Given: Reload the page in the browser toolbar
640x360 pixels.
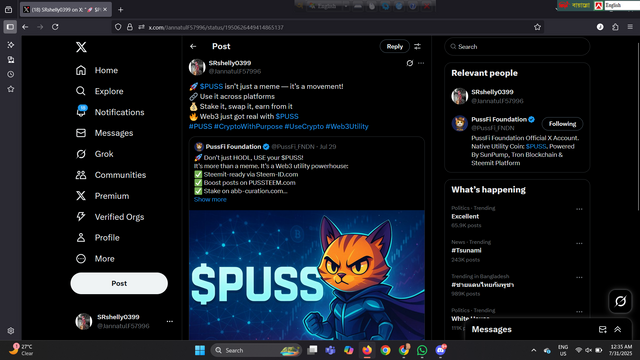Looking at the screenshot, I should click(x=55, y=27).
